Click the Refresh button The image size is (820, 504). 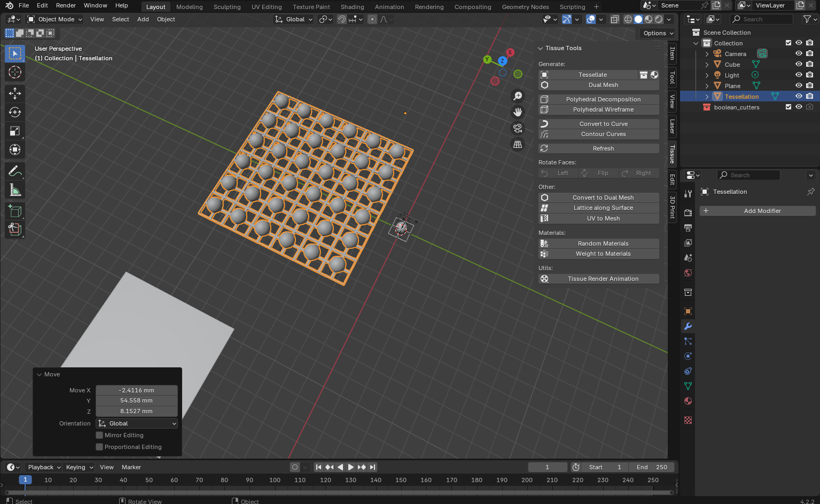point(599,148)
